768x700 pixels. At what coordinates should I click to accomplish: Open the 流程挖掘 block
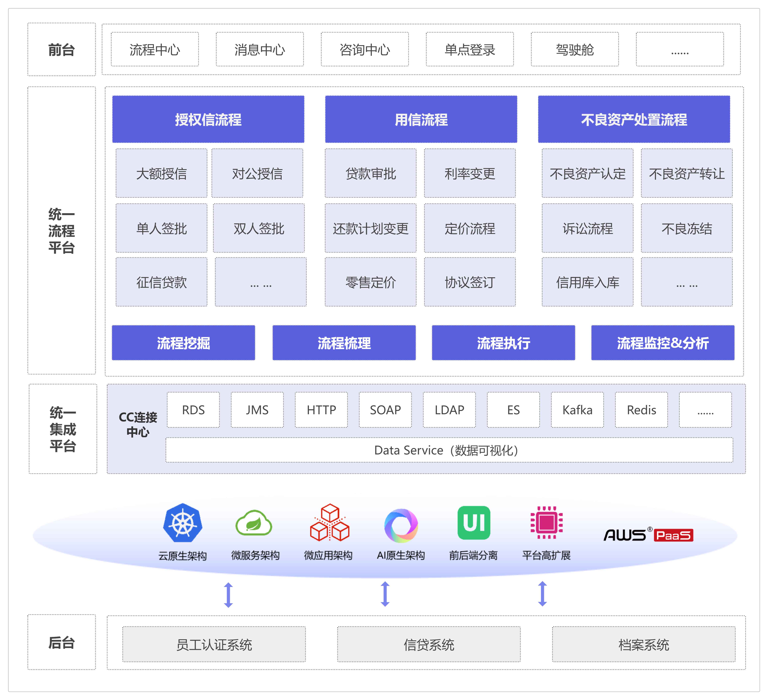183,343
